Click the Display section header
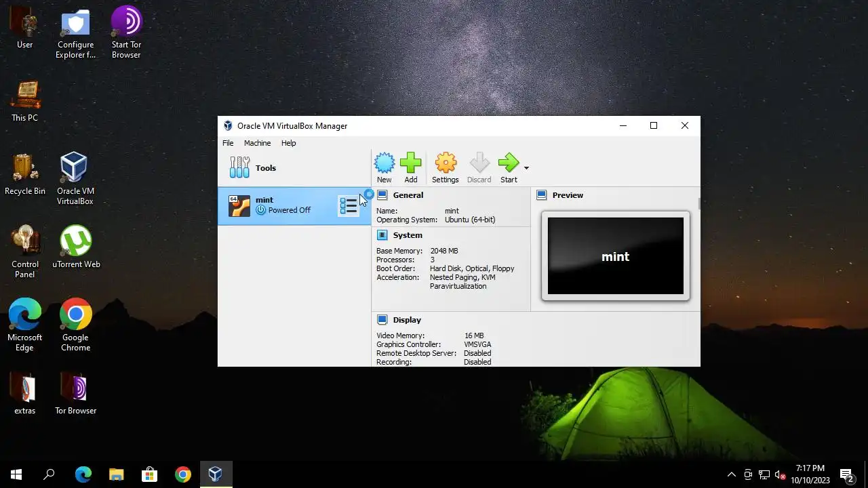 click(x=407, y=320)
